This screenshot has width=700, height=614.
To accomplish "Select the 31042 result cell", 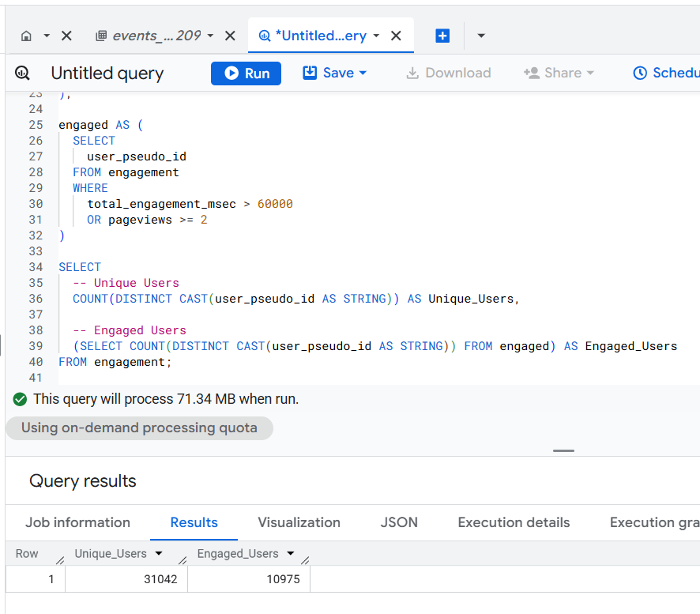I will 126,579.
